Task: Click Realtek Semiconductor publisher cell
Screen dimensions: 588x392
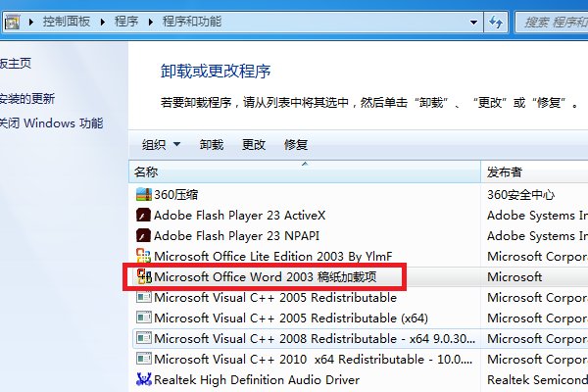Action: (537, 380)
